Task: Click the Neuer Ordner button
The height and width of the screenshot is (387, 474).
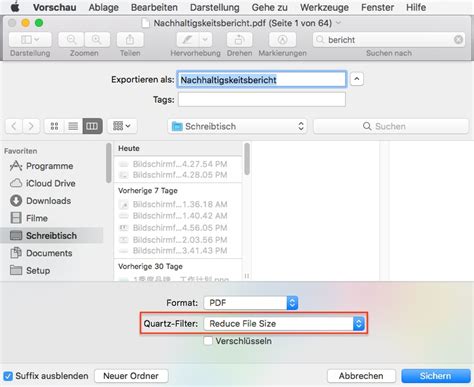Action: 131,376
